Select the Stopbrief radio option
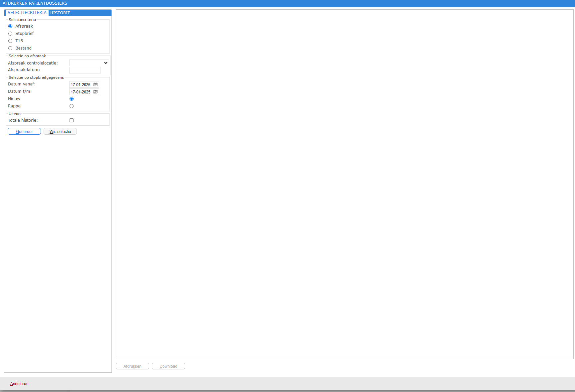The image size is (575, 392). click(10, 34)
